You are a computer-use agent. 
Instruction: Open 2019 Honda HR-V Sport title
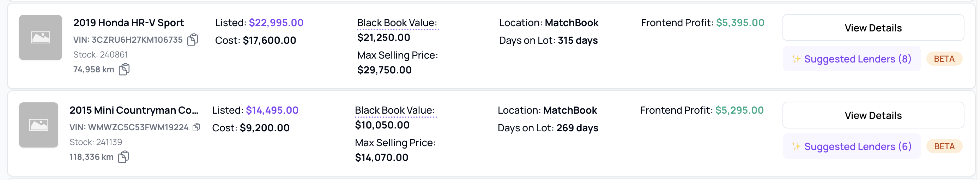129,23
